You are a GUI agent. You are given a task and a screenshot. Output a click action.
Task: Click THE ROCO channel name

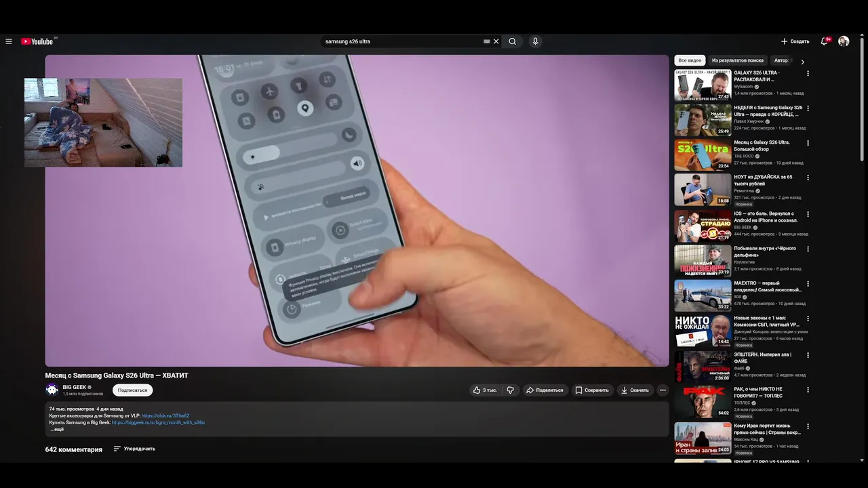(x=744, y=156)
